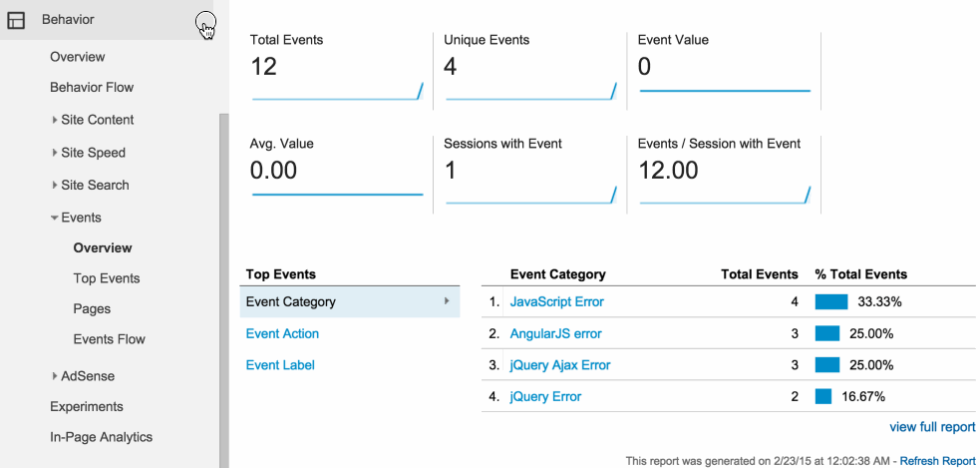Select Top Events in sidebar
The width and height of the screenshot is (980, 468).
(x=107, y=278)
